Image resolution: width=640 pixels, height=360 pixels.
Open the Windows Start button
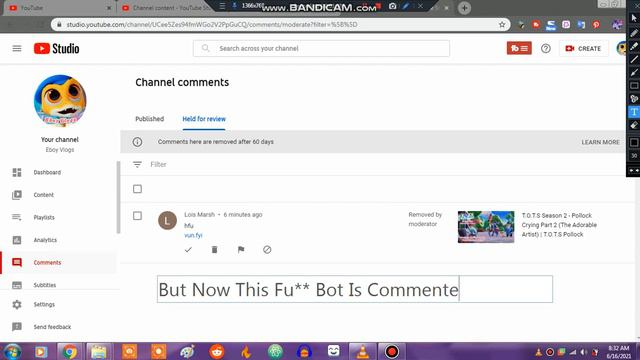point(12,352)
